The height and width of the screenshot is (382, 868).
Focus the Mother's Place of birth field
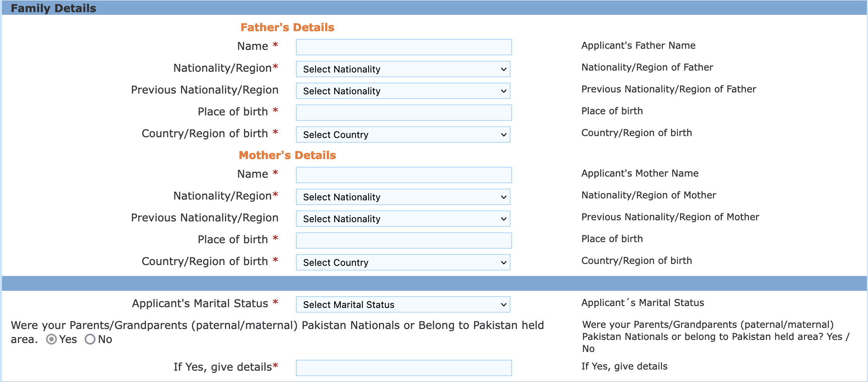pyautogui.click(x=404, y=241)
